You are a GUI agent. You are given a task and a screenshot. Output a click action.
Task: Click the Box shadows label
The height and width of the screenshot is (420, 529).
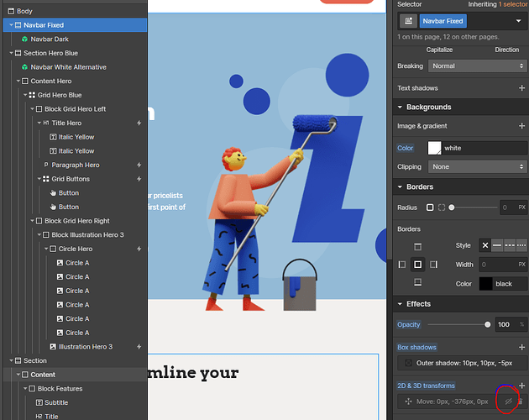click(x=416, y=347)
